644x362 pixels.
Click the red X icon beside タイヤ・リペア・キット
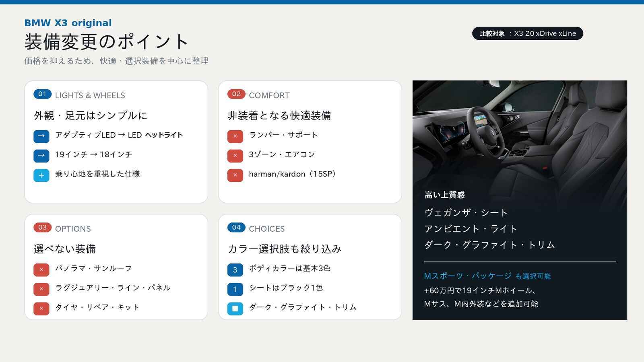point(41,309)
